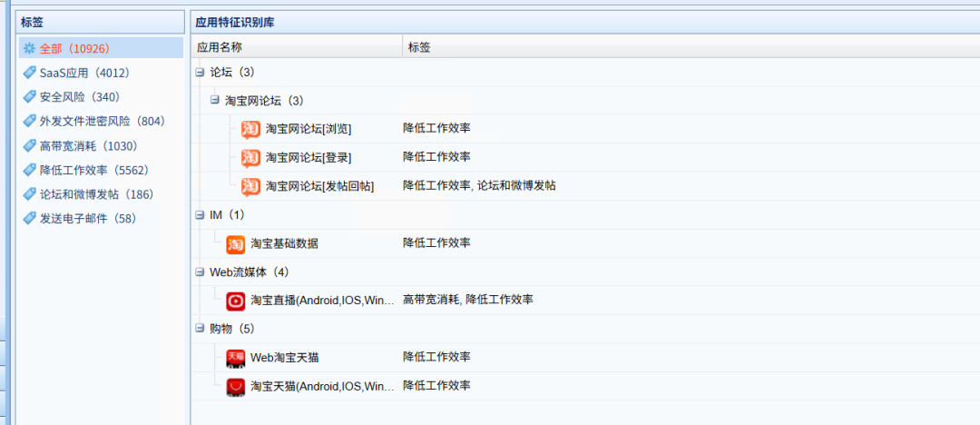Filter by 安全风险 (340) tag
This screenshot has width=980, height=425.
79,97
